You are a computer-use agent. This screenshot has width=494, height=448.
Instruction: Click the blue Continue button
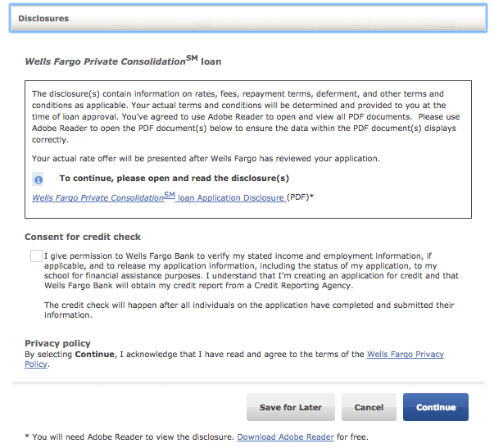tap(435, 407)
